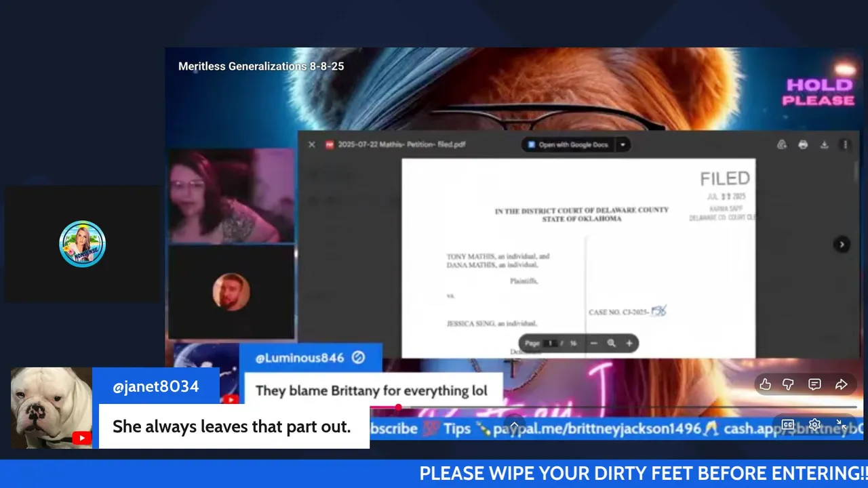
Task: Click the FILED stamp on the document
Action: click(x=725, y=178)
